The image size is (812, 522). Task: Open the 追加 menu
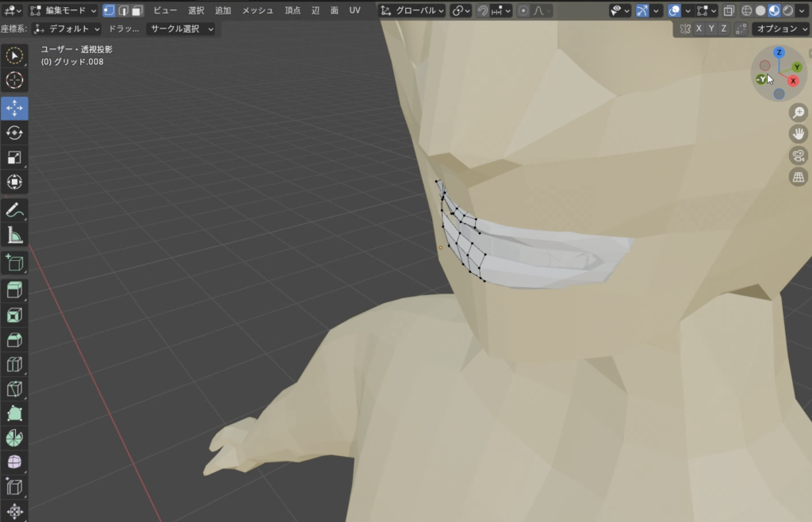tap(223, 10)
